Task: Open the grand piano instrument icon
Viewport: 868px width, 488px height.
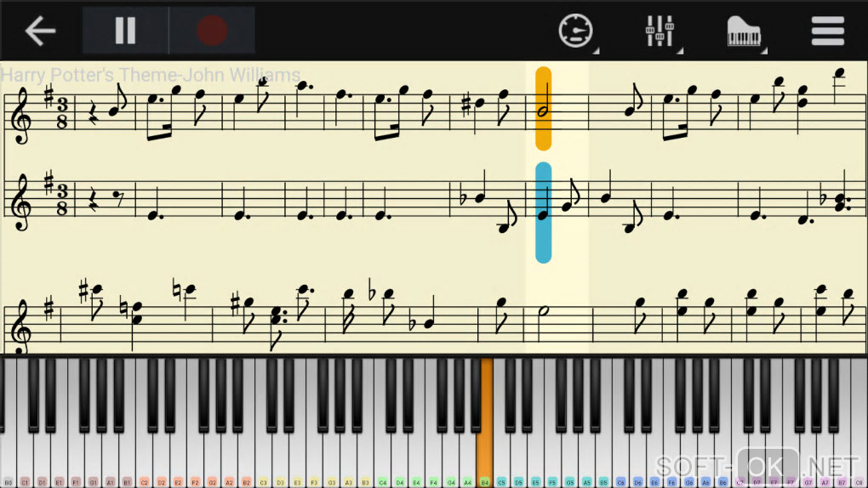Action: tap(744, 31)
